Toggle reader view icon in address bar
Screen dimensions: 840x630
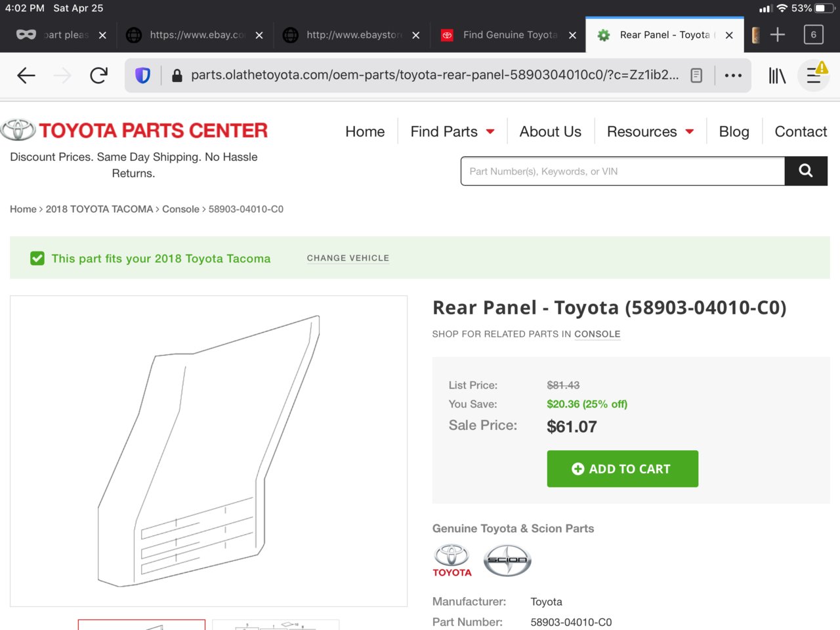tap(696, 75)
